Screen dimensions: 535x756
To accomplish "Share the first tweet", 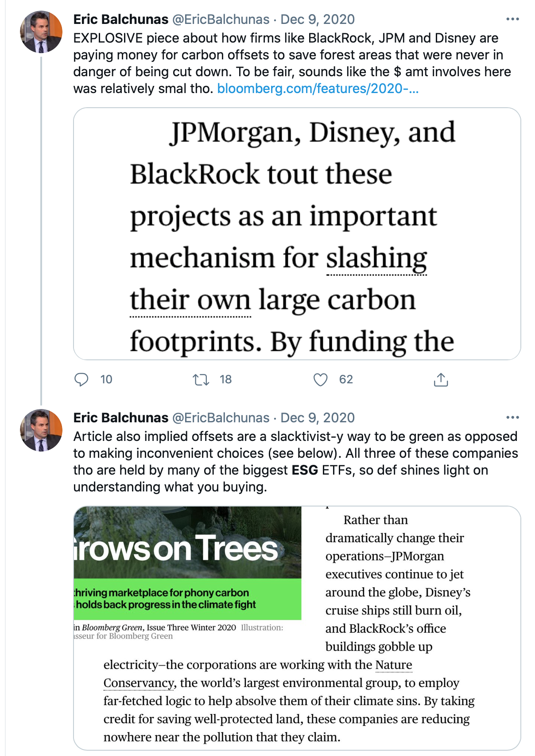I will pyautogui.click(x=441, y=380).
